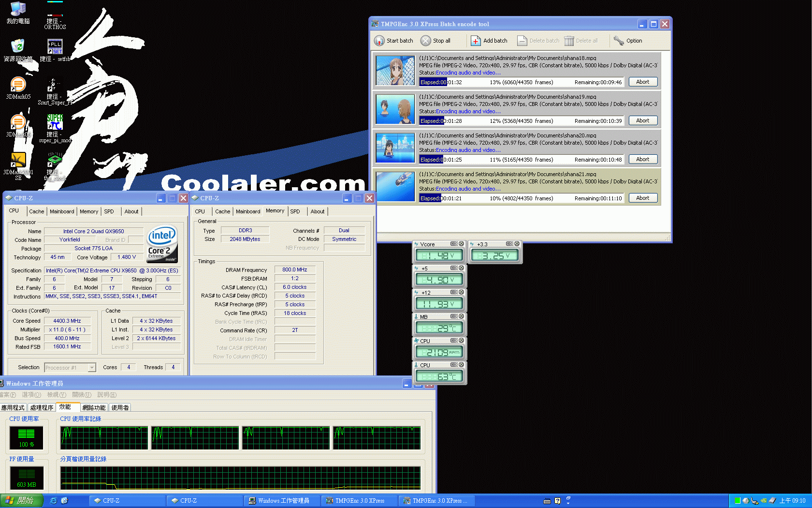Click Delete batch in TMPGEnc toolbar
This screenshot has height=508, width=812.
538,41
